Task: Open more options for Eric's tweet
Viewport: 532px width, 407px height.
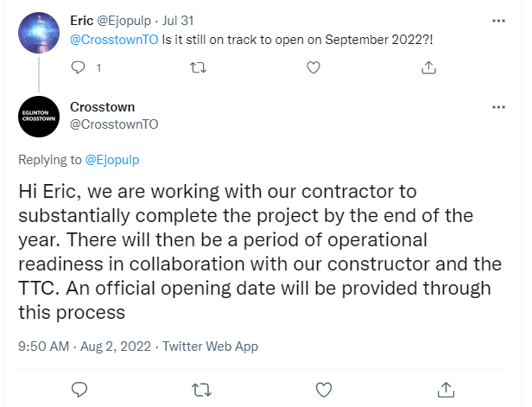Action: (497, 19)
